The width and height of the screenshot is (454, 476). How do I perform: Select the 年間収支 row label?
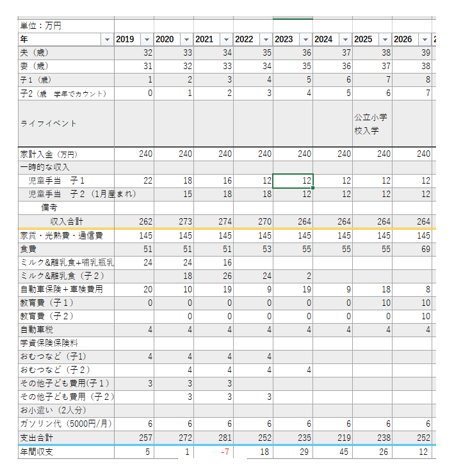(66, 452)
